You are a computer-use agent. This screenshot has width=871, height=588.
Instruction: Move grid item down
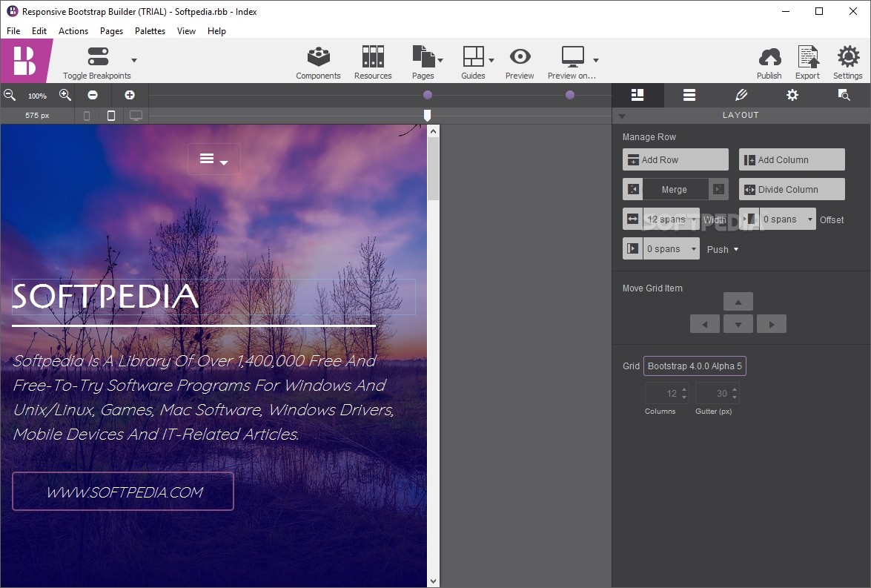click(x=738, y=324)
